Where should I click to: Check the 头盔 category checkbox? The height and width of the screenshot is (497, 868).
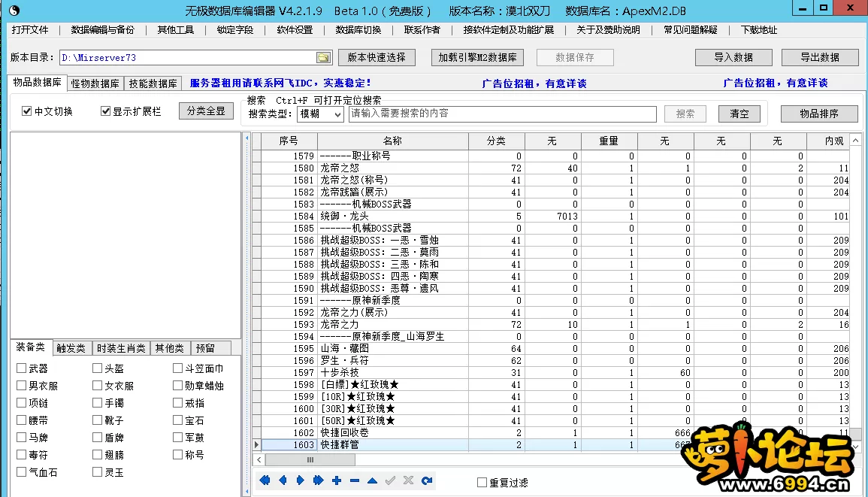(98, 368)
